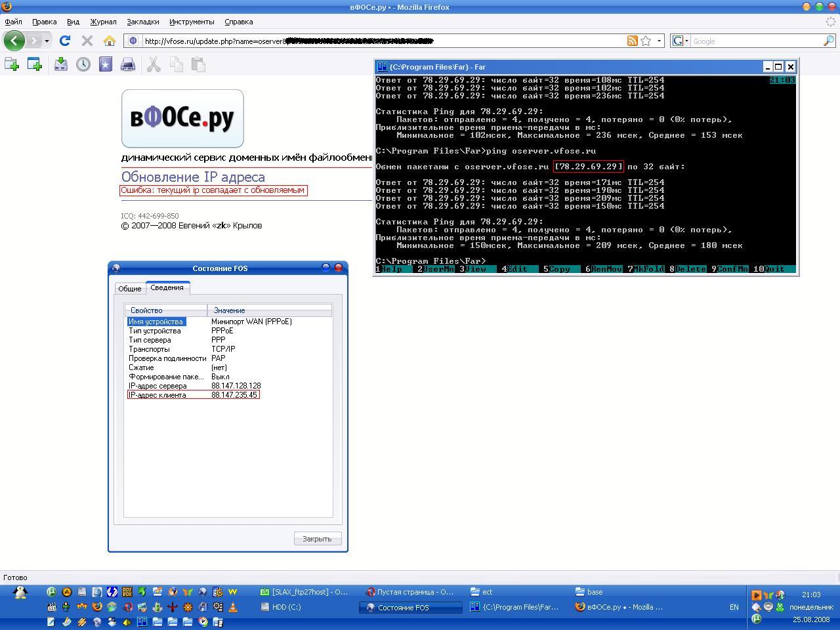This screenshot has width=840, height=630.
Task: Click the Firefox reload page icon
Action: 64,41
